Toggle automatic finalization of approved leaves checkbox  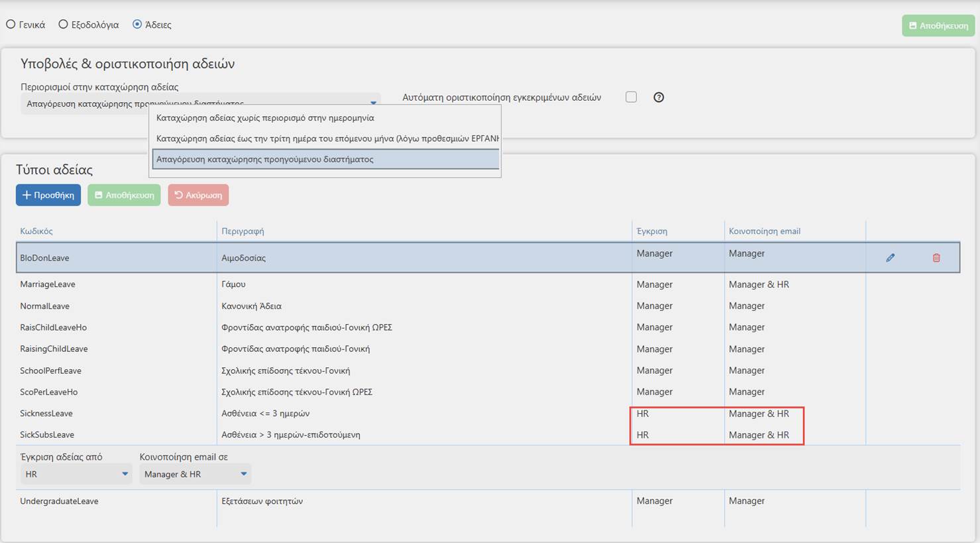[631, 97]
